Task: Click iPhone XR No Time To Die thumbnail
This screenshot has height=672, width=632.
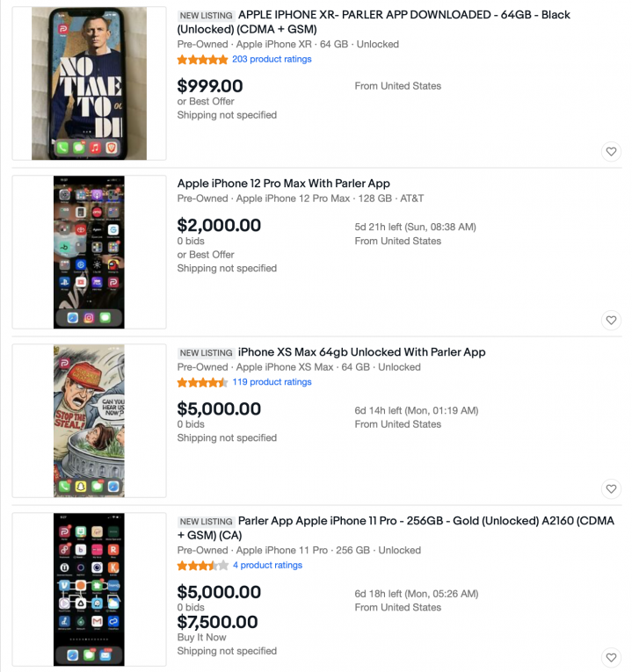Action: (89, 83)
